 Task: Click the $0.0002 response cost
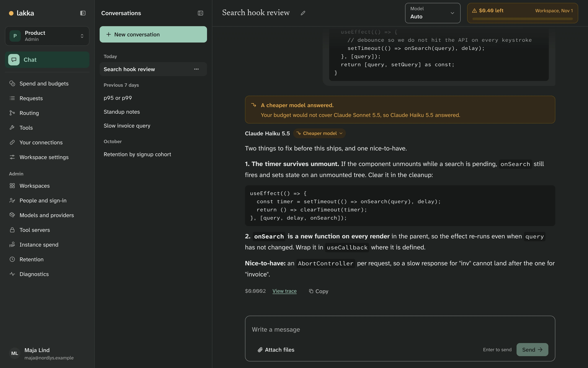[x=255, y=291]
